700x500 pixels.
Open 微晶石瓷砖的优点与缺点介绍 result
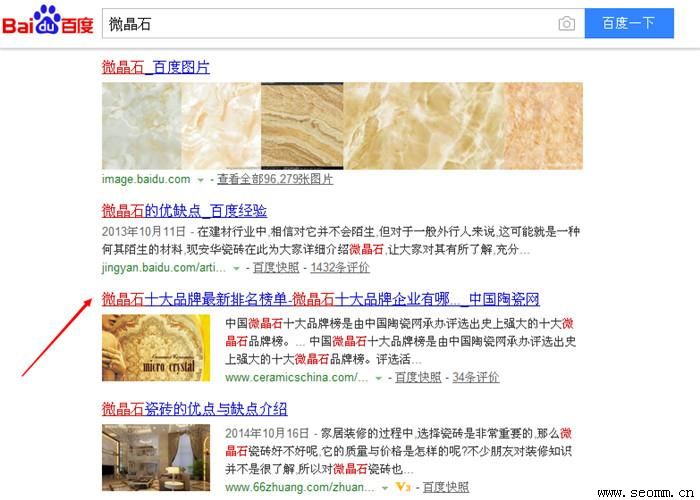194,408
